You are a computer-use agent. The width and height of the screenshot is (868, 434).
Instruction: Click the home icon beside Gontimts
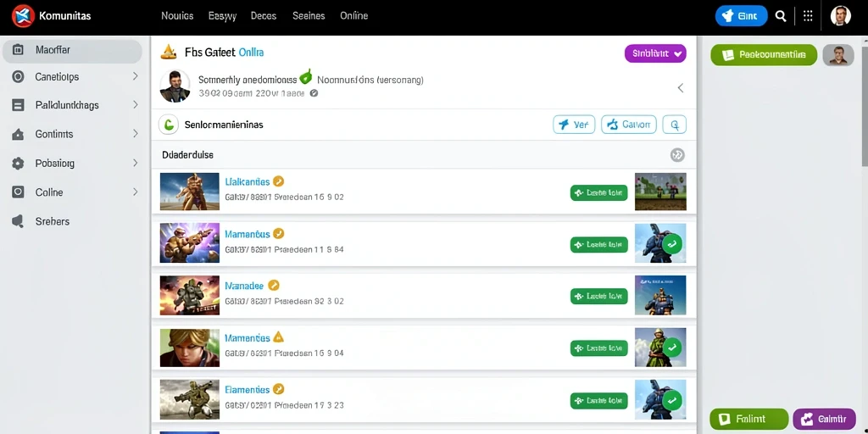[18, 134]
